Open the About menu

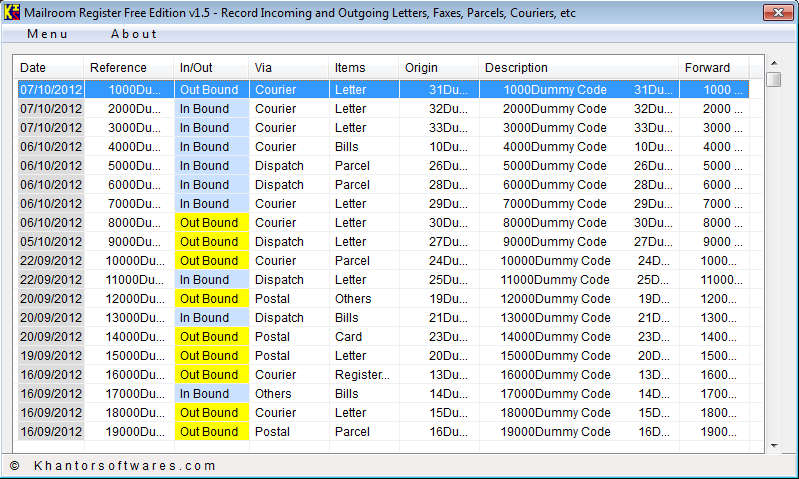click(134, 34)
